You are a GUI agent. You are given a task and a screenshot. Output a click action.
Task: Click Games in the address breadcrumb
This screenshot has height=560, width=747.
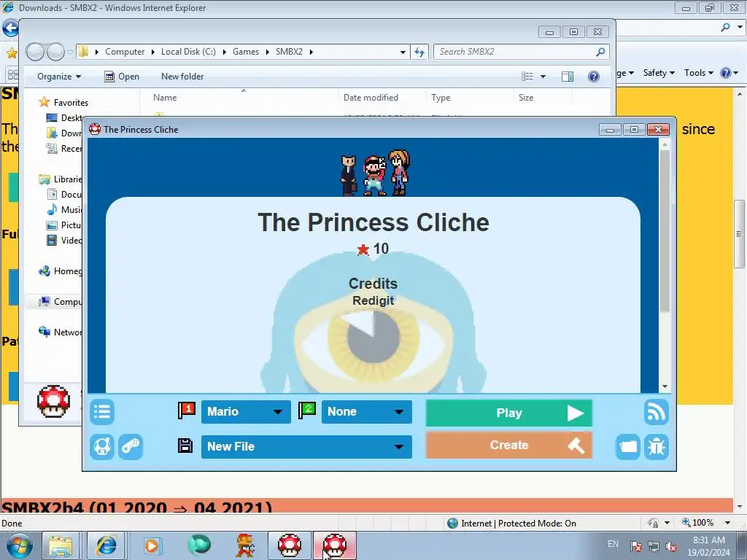click(x=246, y=52)
